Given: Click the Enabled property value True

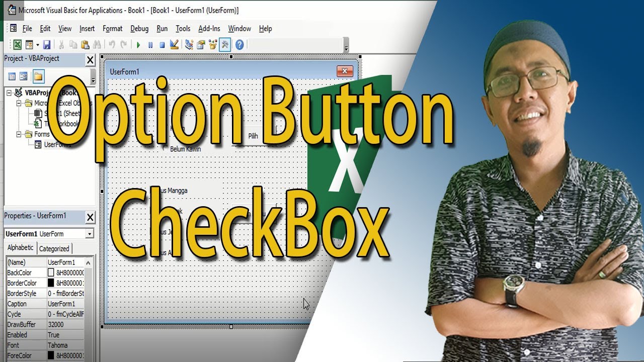Looking at the screenshot, I should [x=65, y=335].
